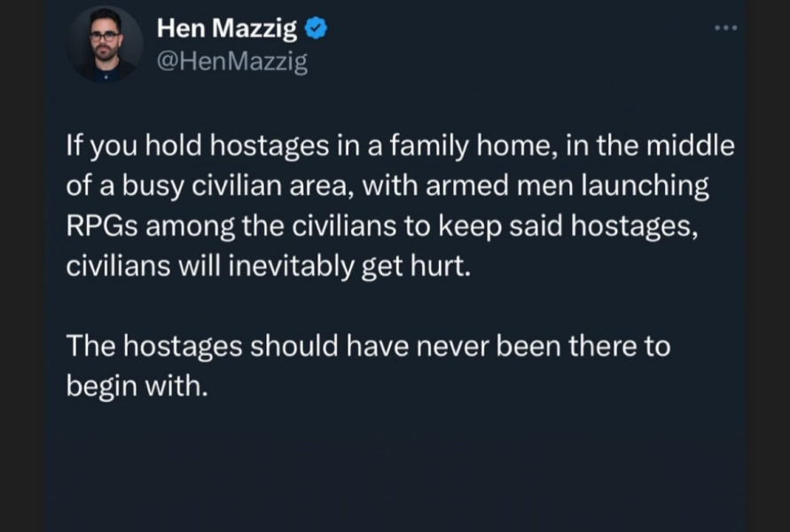Click the second paragraph of the tweet
This screenshot has height=532, width=790.
tap(366, 365)
